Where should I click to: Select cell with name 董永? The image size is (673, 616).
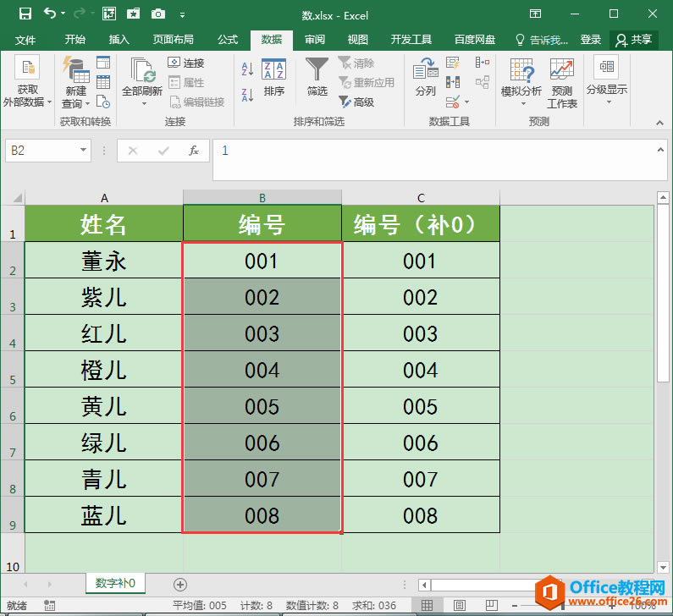point(104,261)
